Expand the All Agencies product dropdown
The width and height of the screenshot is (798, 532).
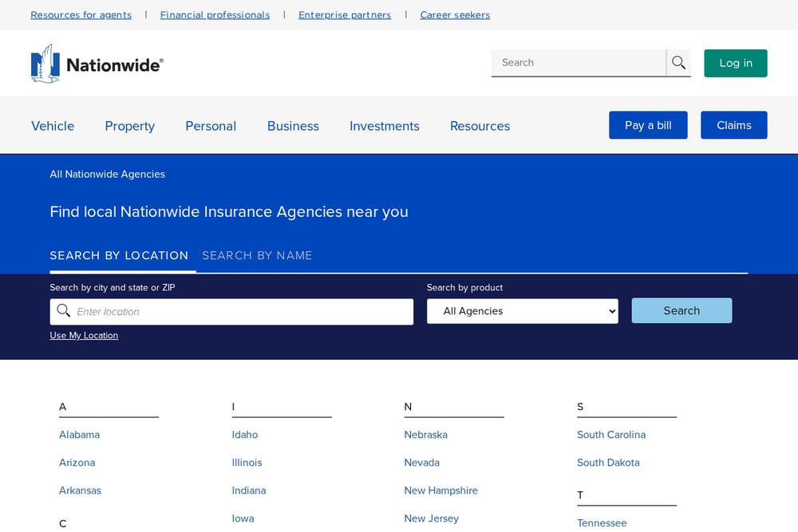(522, 311)
